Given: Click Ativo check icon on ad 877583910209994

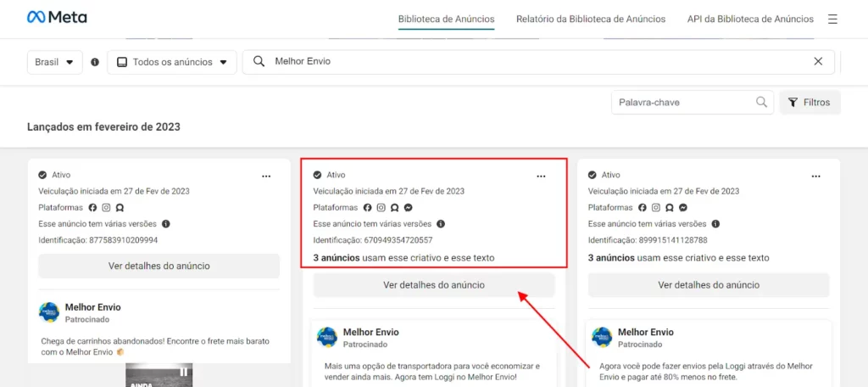Looking at the screenshot, I should click(42, 175).
